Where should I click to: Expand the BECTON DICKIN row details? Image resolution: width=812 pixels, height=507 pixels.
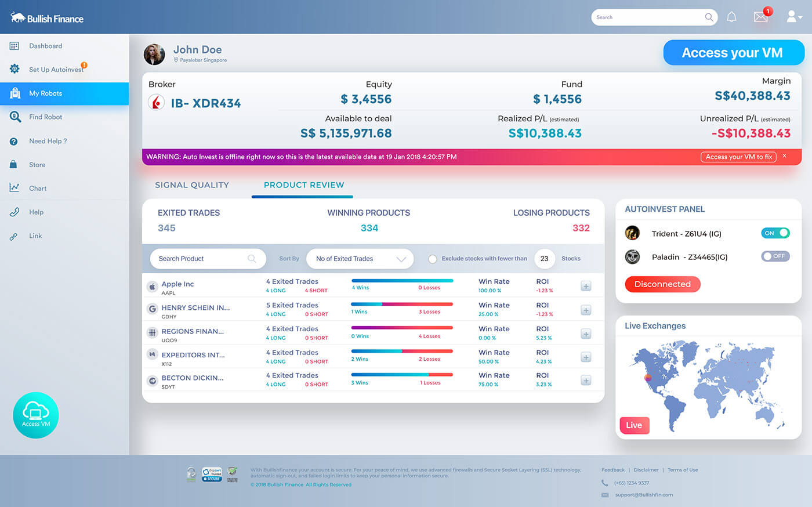pos(586,381)
